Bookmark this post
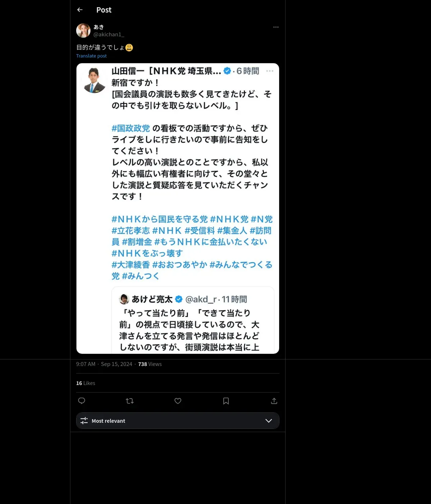Viewport: 431px width, 504px height. point(226,401)
